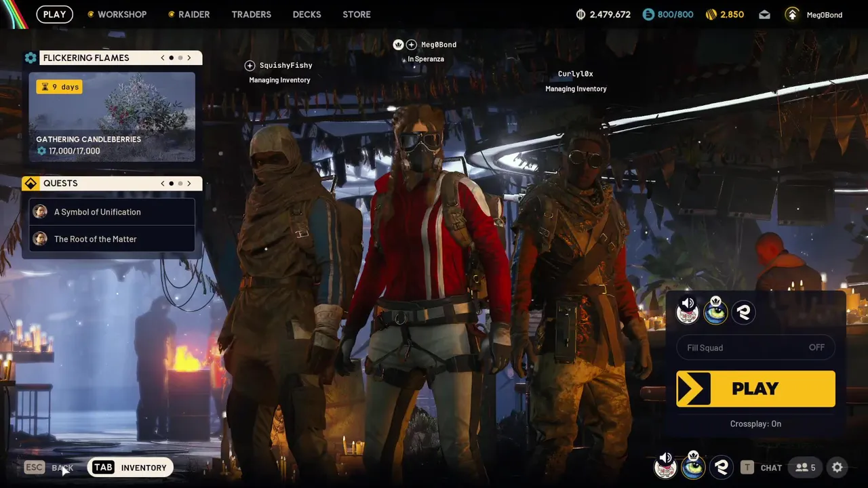Click the In Speranza status text
This screenshot has height=488, width=868.
pyautogui.click(x=426, y=59)
